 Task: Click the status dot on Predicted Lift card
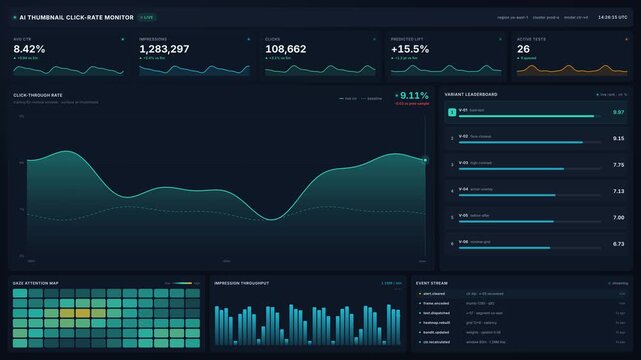(500, 39)
